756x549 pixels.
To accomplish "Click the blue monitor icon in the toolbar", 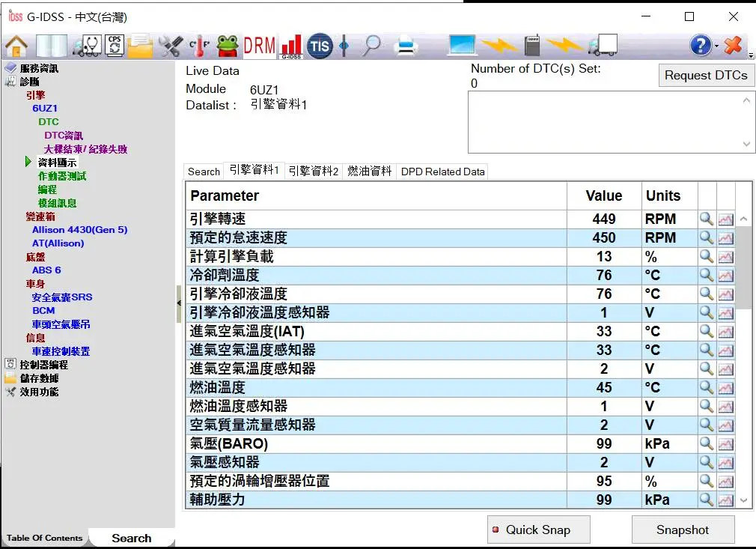I will coord(463,46).
